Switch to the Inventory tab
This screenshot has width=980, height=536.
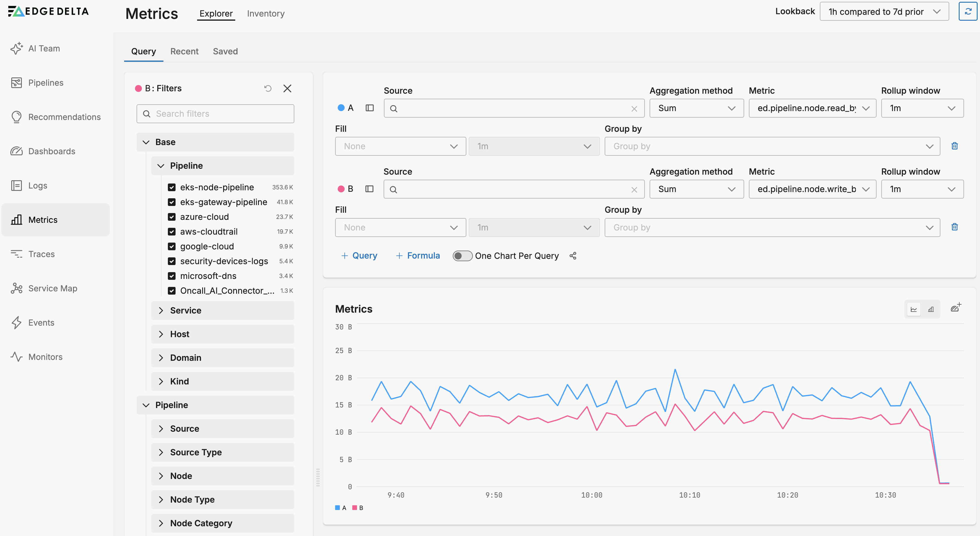point(266,14)
